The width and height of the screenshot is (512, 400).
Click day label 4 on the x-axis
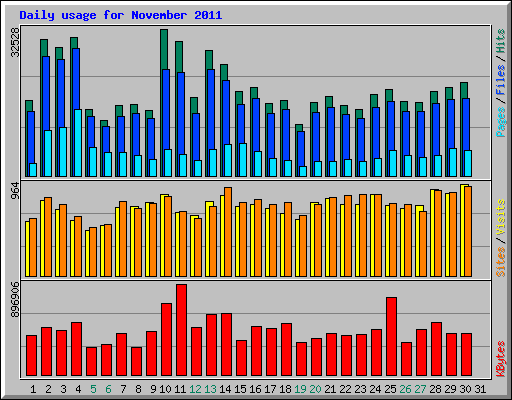pyautogui.click(x=78, y=389)
